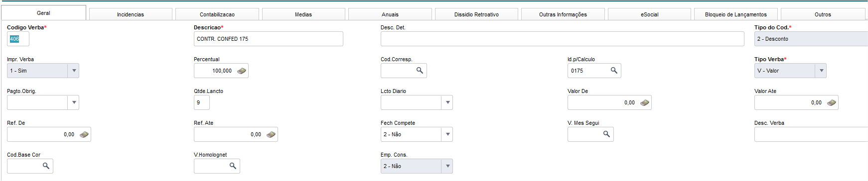
Task: Click the V.Homolognet magnifier icon
Action: 233,166
